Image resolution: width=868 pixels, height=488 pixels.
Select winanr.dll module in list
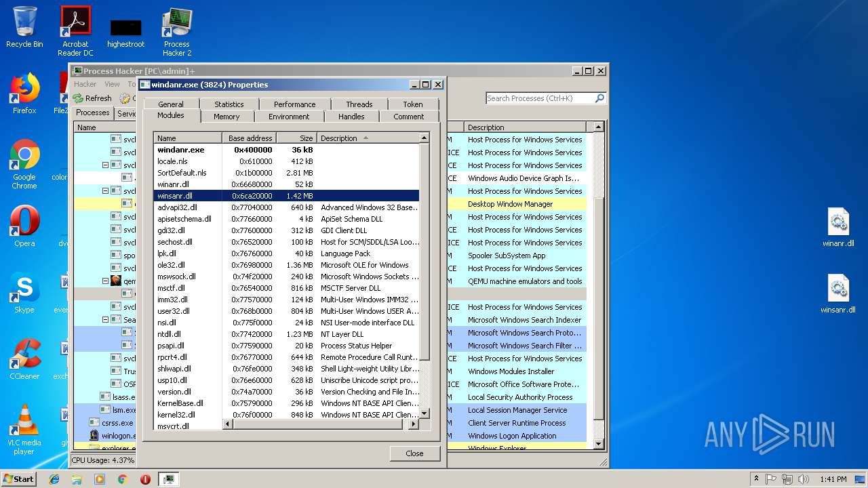(287, 184)
